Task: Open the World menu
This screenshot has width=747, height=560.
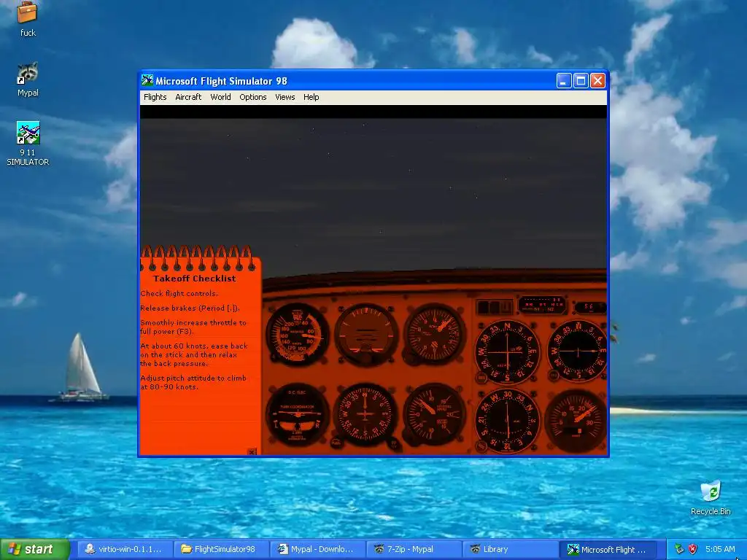Action: click(220, 97)
